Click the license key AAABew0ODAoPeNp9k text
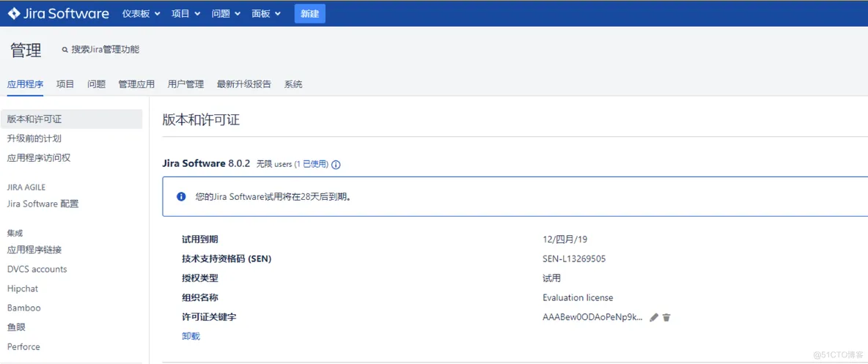868x364 pixels. coord(593,318)
